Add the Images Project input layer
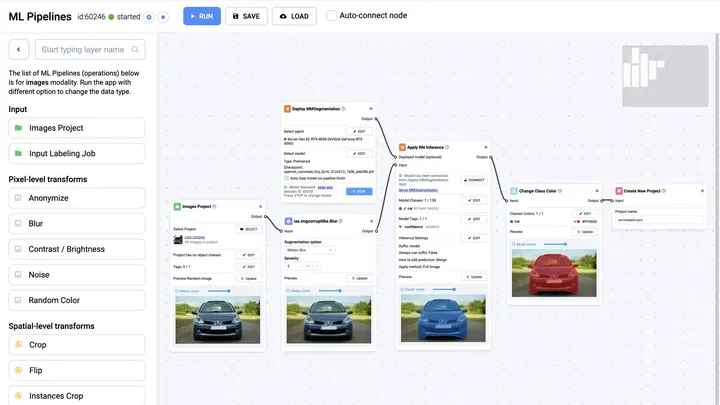This screenshot has height=405, width=720. coord(77,128)
